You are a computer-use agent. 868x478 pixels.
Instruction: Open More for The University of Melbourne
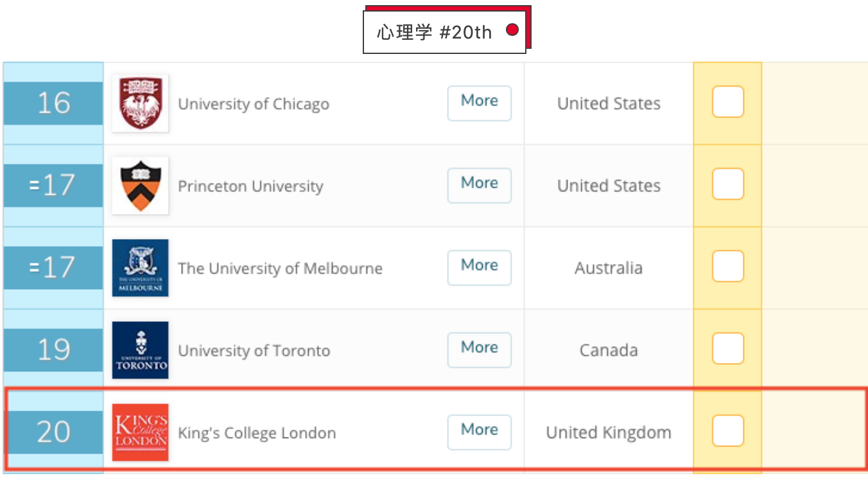point(479,267)
